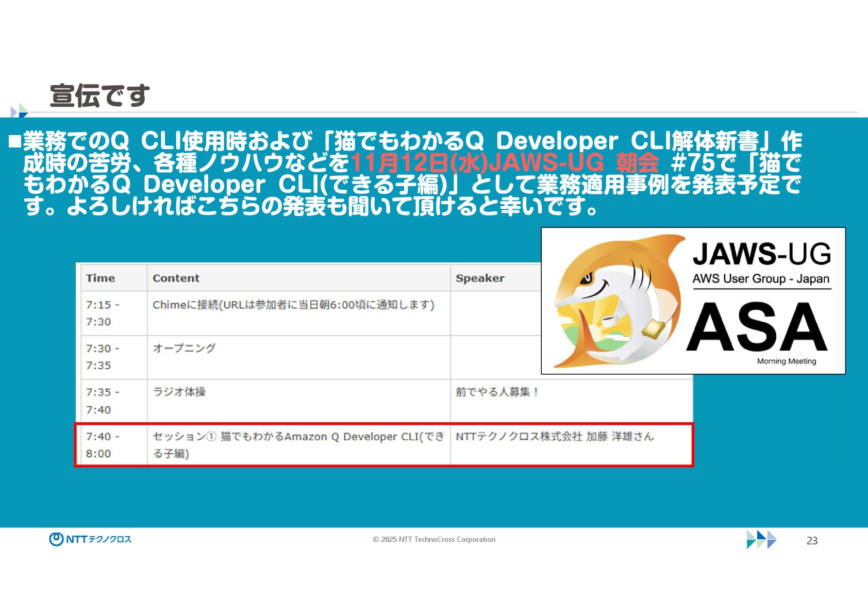Click the NTT TechnoCross logo in footer

(x=90, y=539)
